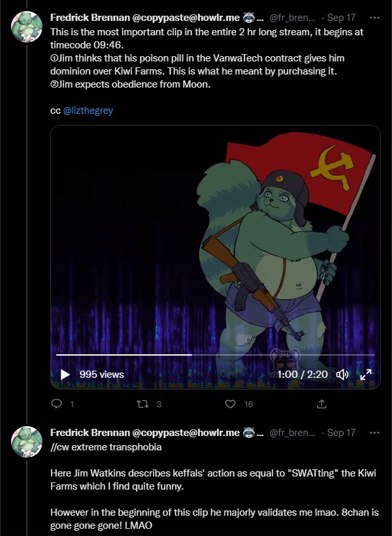Retweet the first tweet
This screenshot has height=536, width=392.
142,405
